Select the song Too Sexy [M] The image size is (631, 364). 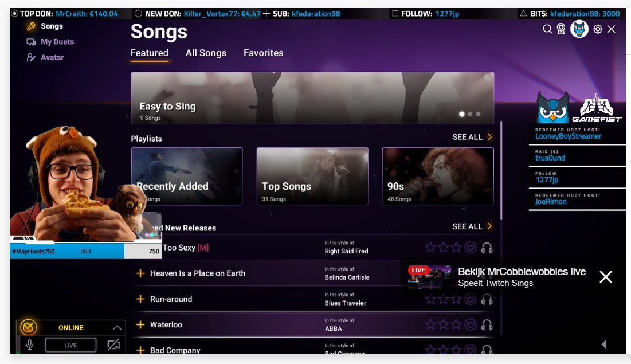186,248
